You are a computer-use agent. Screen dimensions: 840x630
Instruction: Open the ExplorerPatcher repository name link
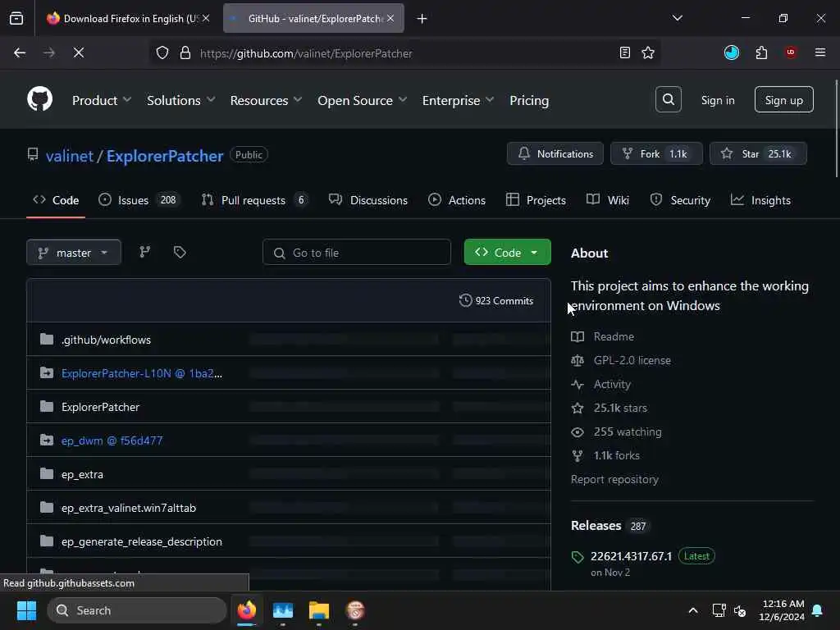164,156
